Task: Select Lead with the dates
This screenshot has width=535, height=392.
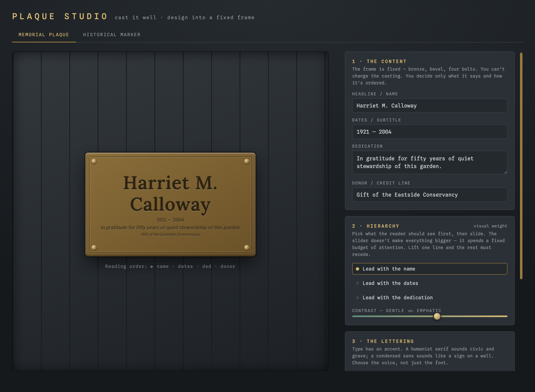Action: click(429, 283)
